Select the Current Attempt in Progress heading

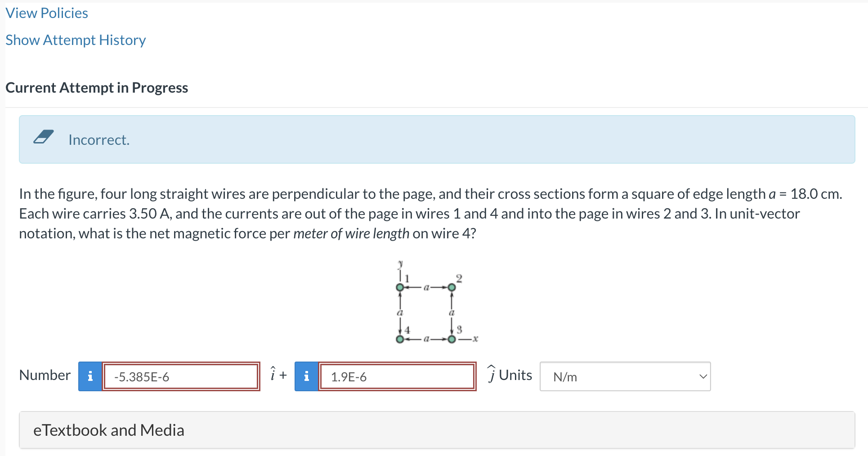click(x=97, y=87)
